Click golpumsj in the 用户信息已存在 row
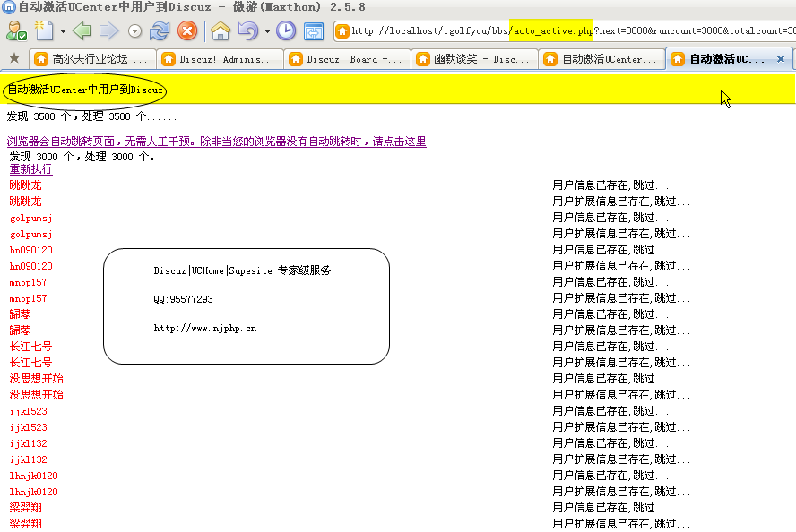 coord(31,218)
